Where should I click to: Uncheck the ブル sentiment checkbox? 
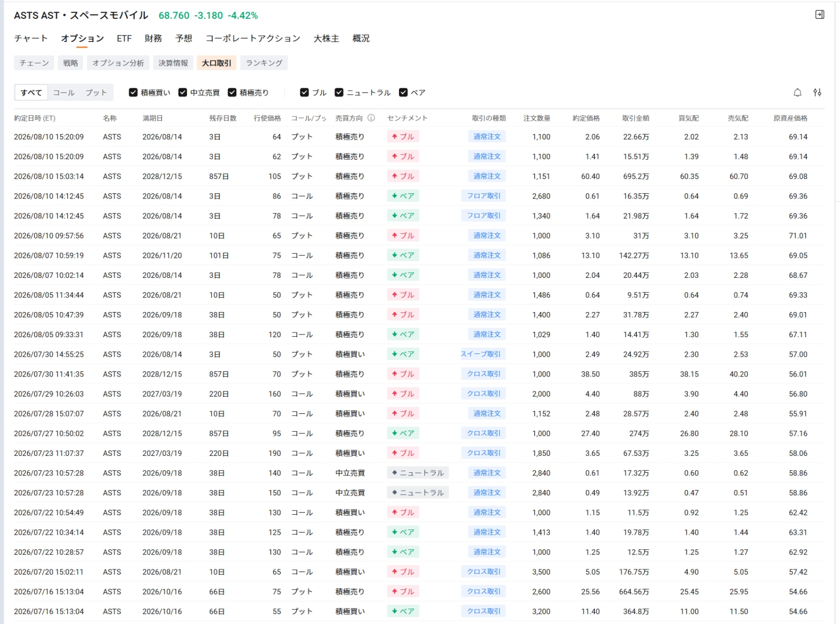point(304,92)
